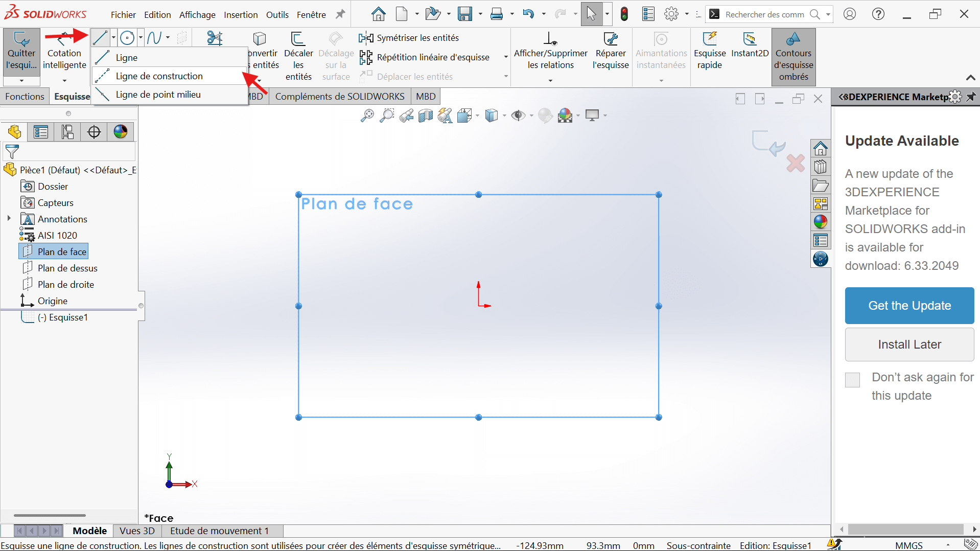Switch to Compléments de SOLIDWORKS tab
The image size is (980, 551).
[339, 97]
